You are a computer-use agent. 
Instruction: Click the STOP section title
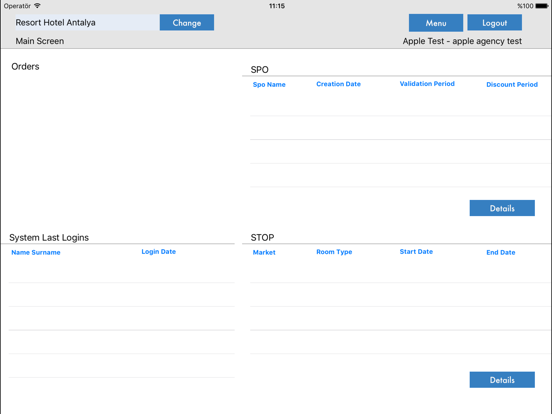(x=262, y=238)
